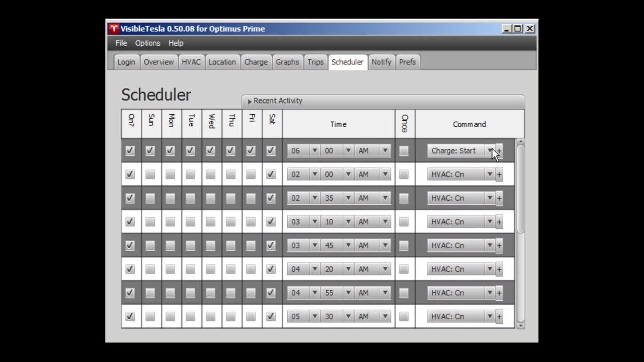Toggle Saturday for the 02:00 AM row
Image resolution: width=644 pixels, height=362 pixels.
click(x=271, y=174)
